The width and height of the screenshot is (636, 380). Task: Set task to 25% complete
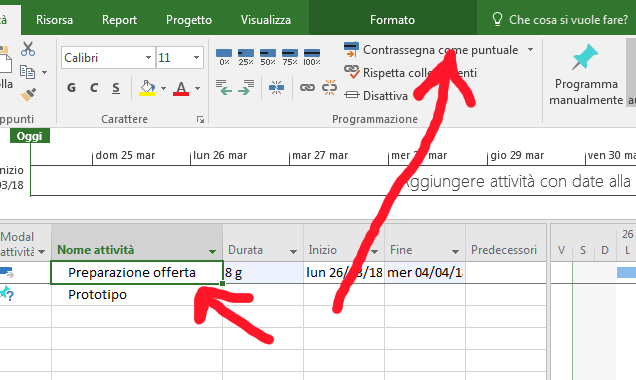[x=246, y=57]
